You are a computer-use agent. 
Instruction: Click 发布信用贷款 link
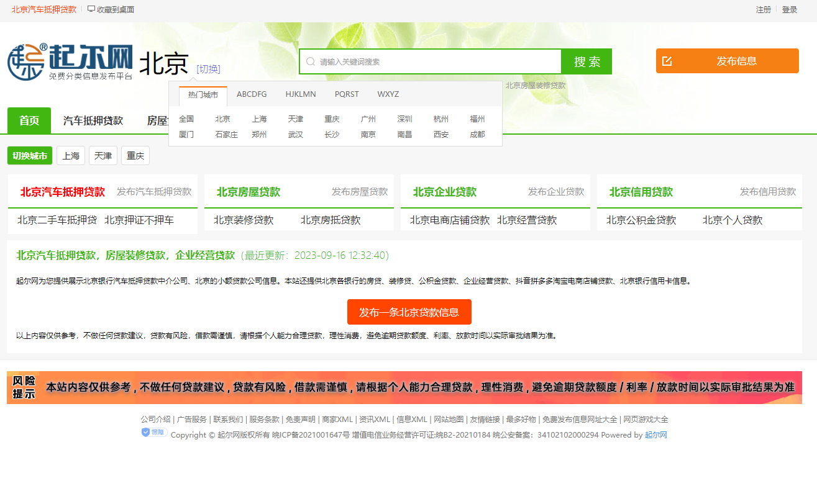768,192
